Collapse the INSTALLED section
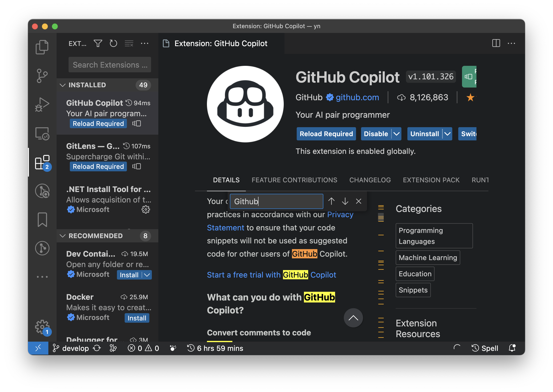This screenshot has height=392, width=553. (63, 85)
